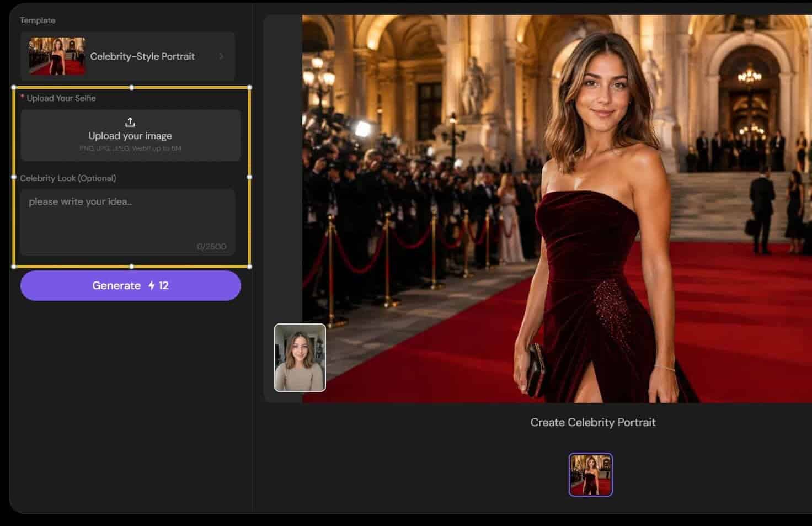The image size is (812, 526).
Task: Open the small selfie thumbnail over the preview
Action: pyautogui.click(x=300, y=358)
